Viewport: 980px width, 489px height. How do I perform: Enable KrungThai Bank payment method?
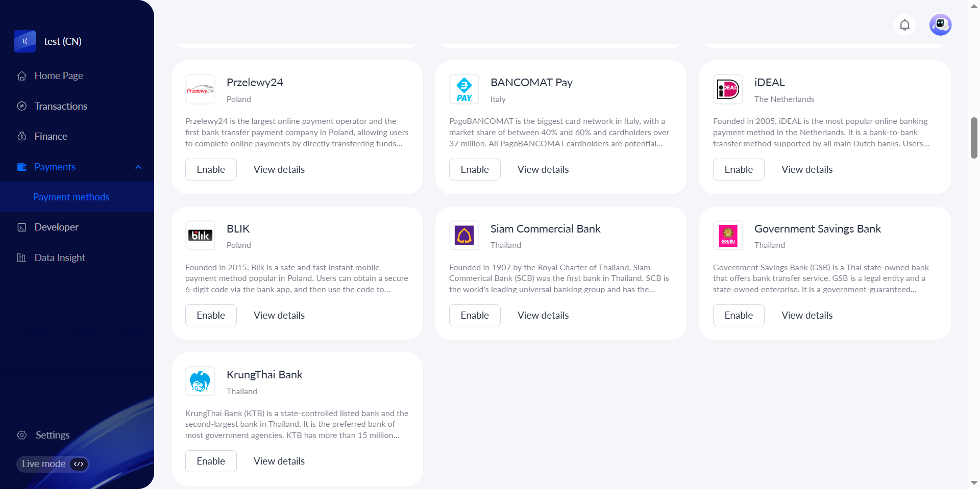point(211,461)
